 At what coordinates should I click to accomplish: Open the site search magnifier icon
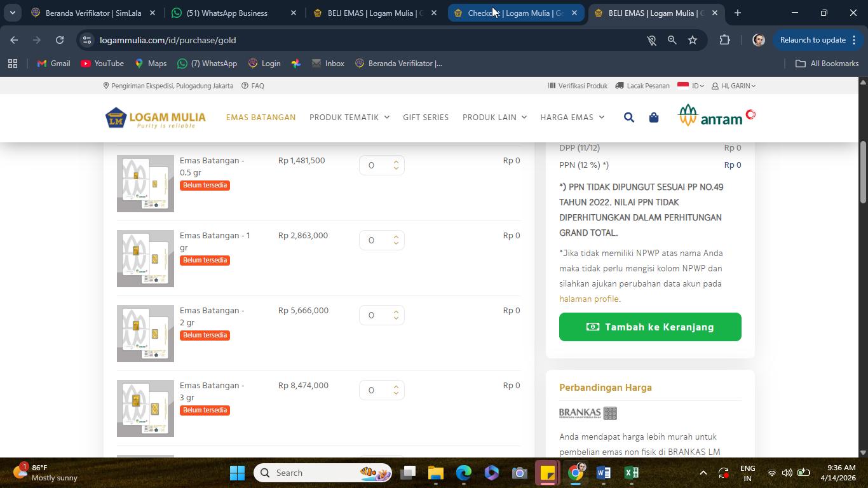[x=628, y=118]
